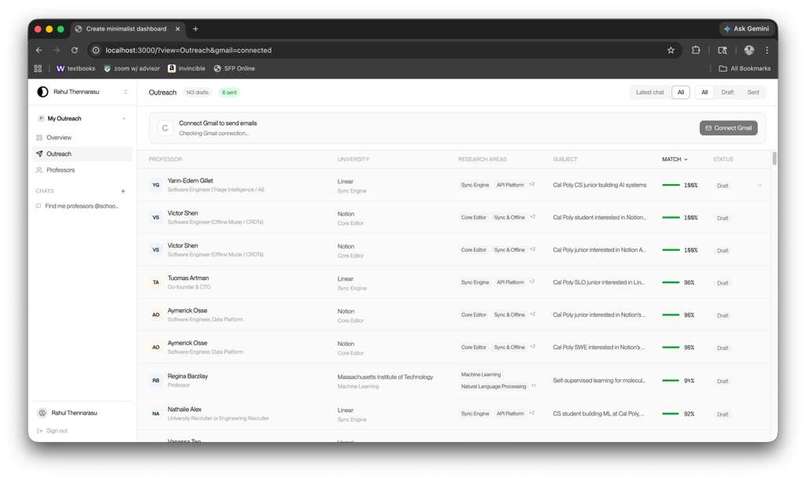Click the 143 drafts badge
Image resolution: width=806 pixels, height=479 pixels.
197,93
